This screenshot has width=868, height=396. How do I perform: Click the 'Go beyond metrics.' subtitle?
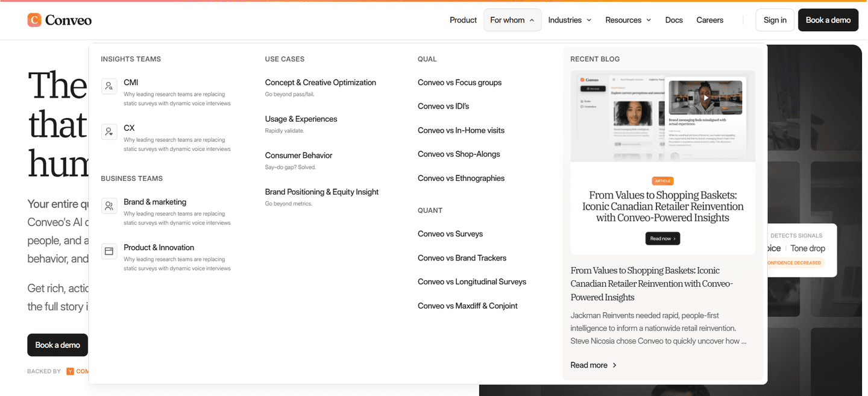click(x=289, y=204)
